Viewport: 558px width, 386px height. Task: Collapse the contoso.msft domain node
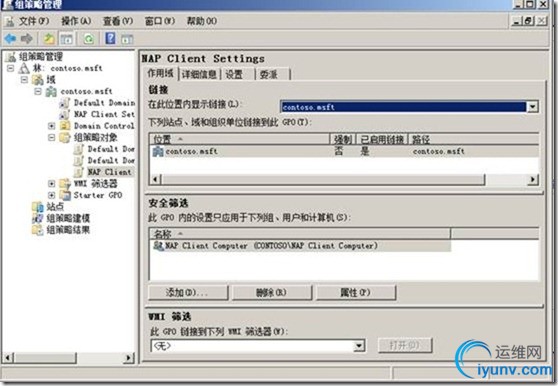[x=38, y=91]
